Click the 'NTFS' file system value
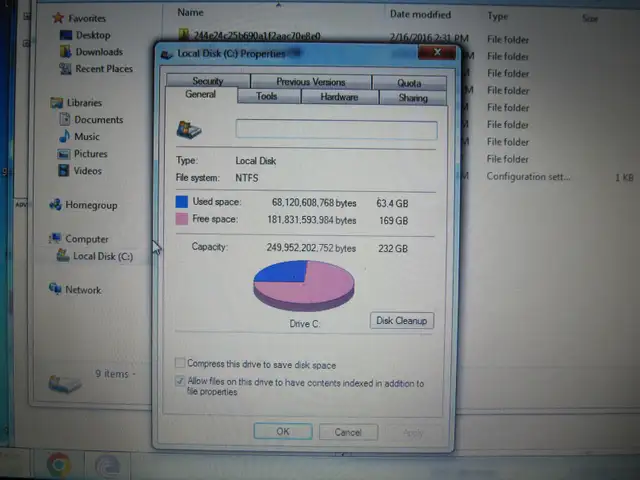 point(247,178)
